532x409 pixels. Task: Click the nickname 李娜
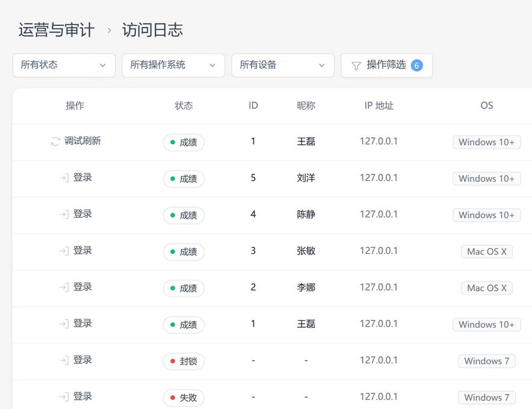coord(306,288)
